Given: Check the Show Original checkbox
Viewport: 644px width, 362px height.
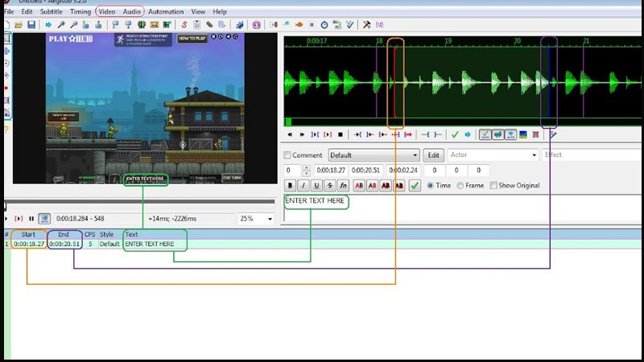Looking at the screenshot, I should pyautogui.click(x=493, y=186).
